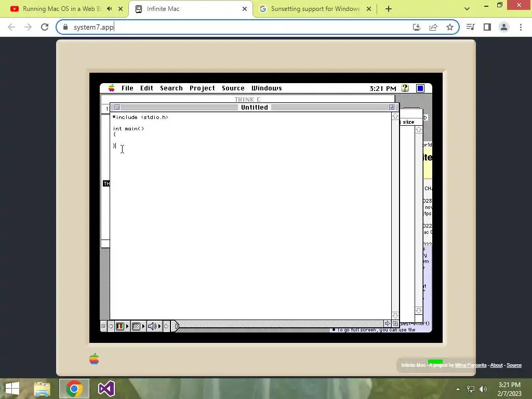Click the rainbow Apple logo on monitor bezel
The image size is (532, 399).
[x=95, y=359]
